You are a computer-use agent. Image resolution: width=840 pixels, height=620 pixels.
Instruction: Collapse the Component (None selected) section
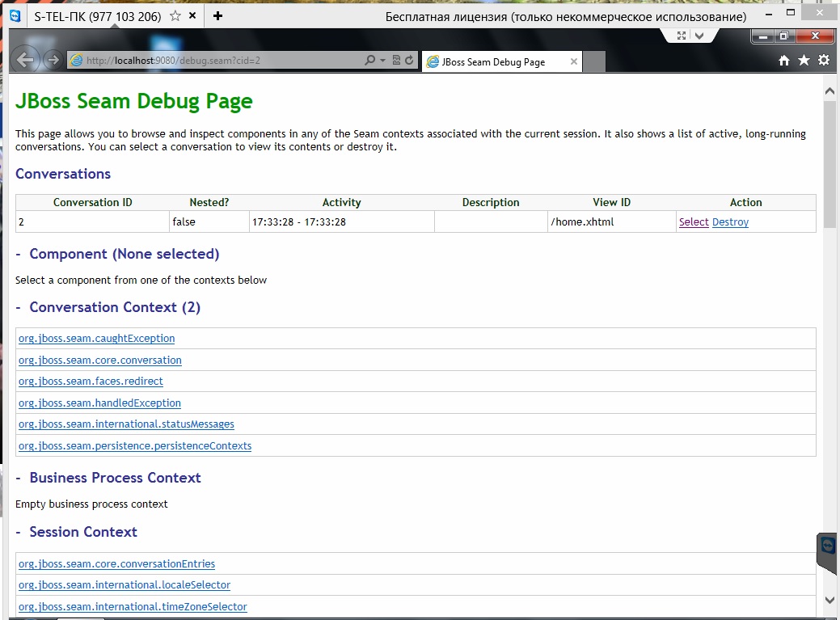pyautogui.click(x=19, y=255)
